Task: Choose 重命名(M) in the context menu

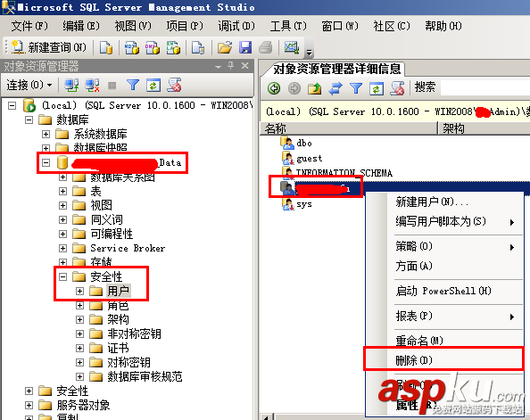Action: [x=443, y=341]
